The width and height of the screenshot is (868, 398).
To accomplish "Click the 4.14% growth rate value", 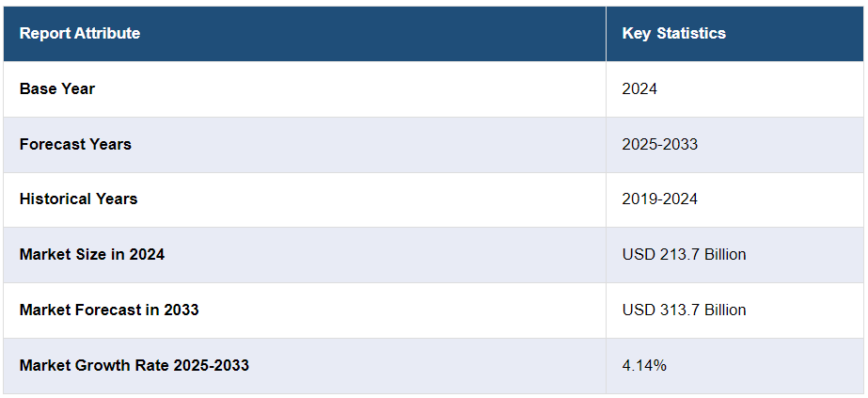I will (644, 365).
